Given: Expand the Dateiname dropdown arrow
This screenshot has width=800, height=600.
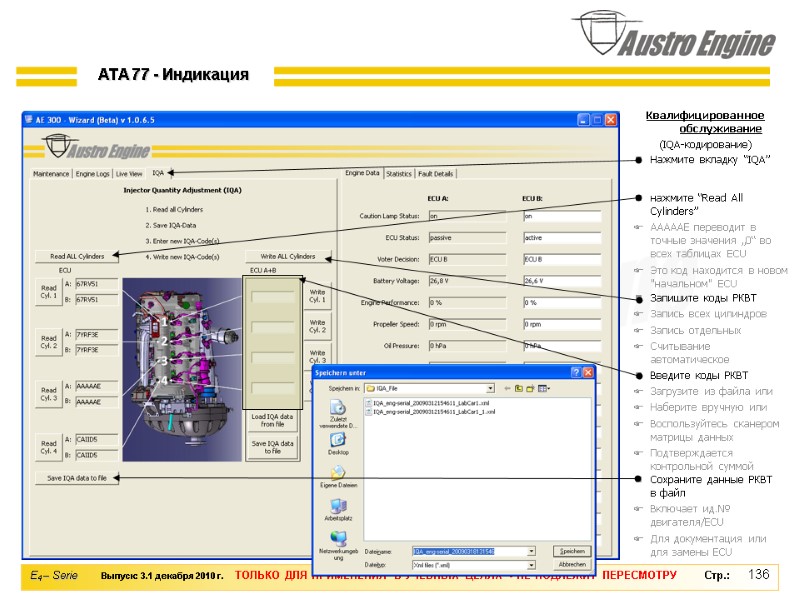Looking at the screenshot, I should point(531,551).
